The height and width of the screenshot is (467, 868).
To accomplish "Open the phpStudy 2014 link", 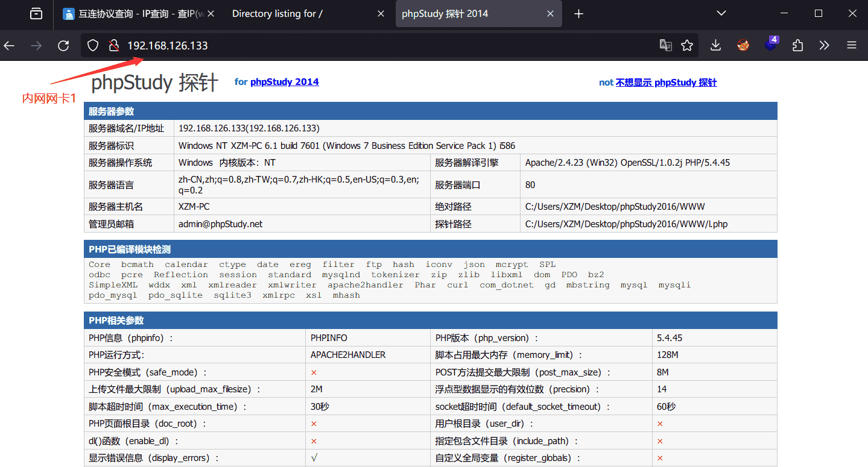I will [284, 82].
